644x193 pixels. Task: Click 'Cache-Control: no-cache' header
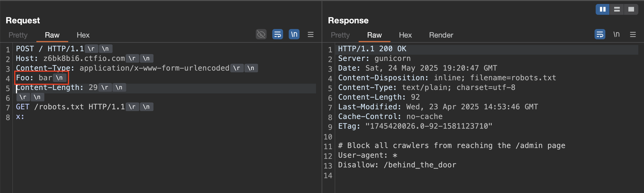pos(390,116)
